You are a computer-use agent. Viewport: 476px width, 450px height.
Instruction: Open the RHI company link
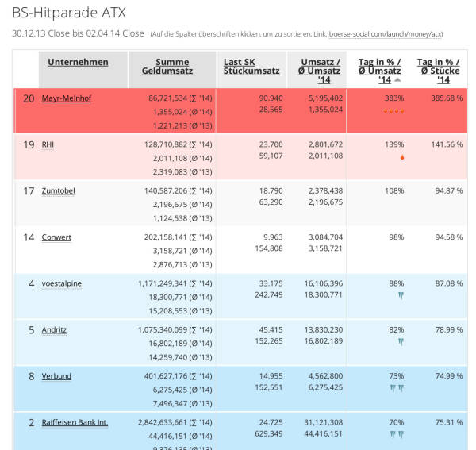pos(48,144)
